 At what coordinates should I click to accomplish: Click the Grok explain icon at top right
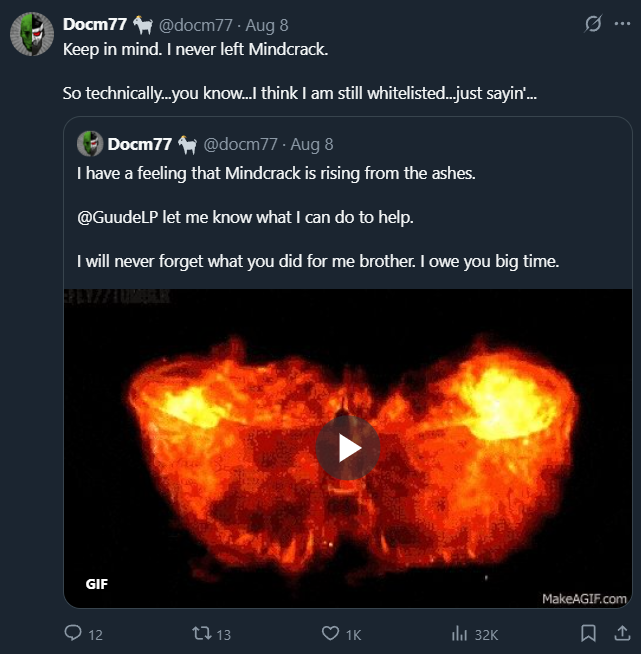tap(593, 24)
